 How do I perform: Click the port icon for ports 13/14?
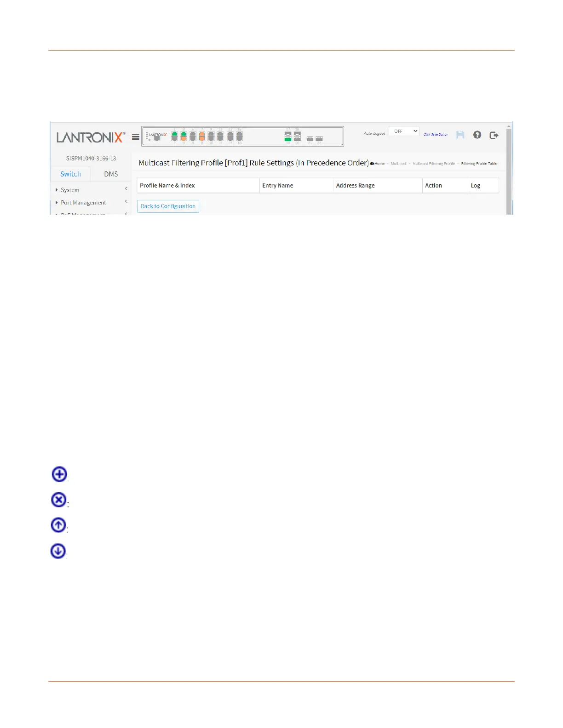pyautogui.click(x=230, y=136)
